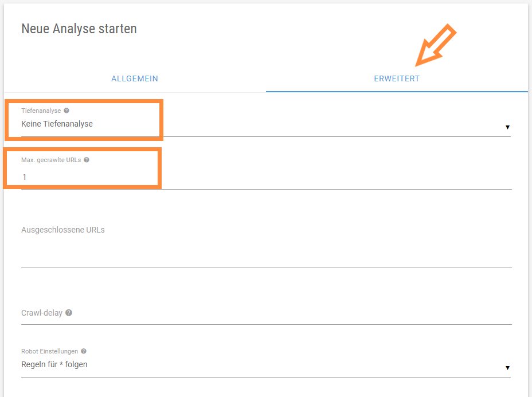Show the Crawl-delay help tooltip icon

69,313
